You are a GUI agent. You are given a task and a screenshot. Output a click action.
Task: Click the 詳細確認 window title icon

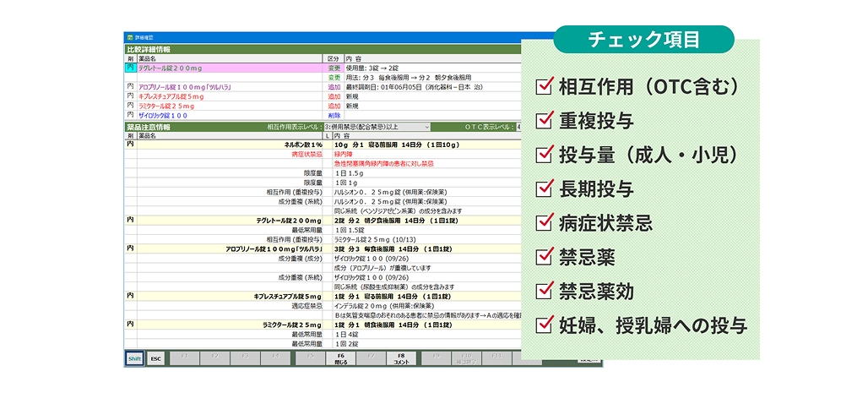(x=129, y=39)
